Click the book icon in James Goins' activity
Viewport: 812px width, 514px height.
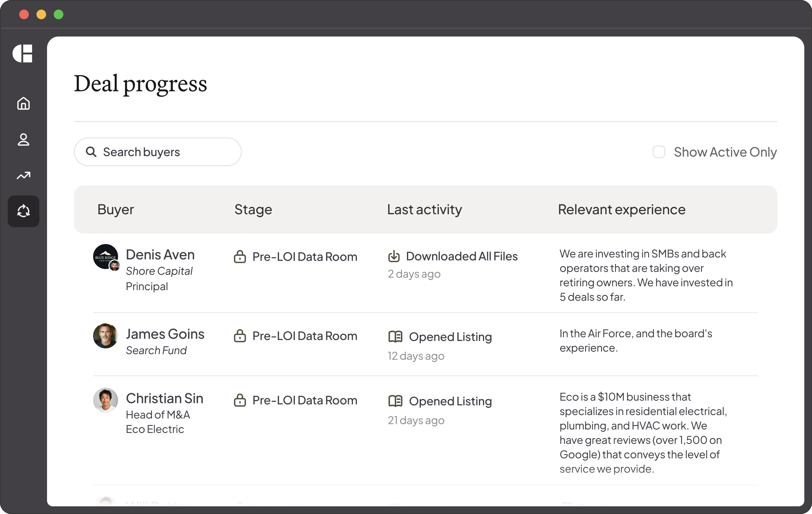click(x=395, y=337)
